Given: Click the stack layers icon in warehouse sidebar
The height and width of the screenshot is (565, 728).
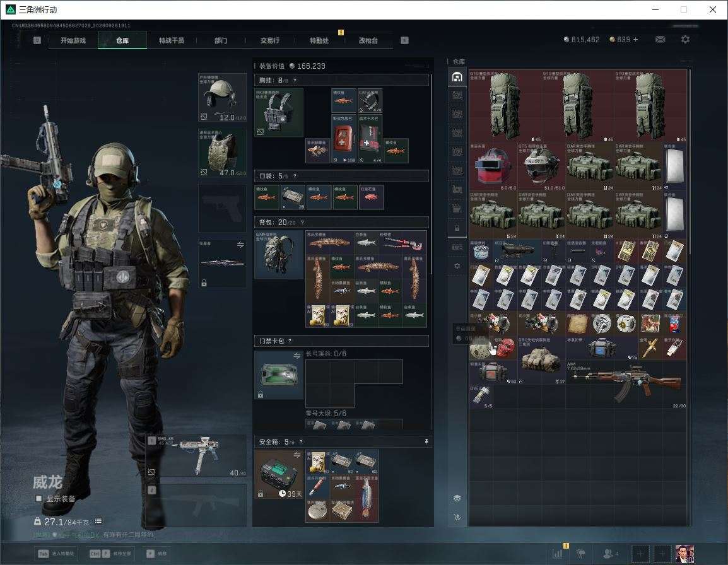Looking at the screenshot, I should click(x=457, y=498).
